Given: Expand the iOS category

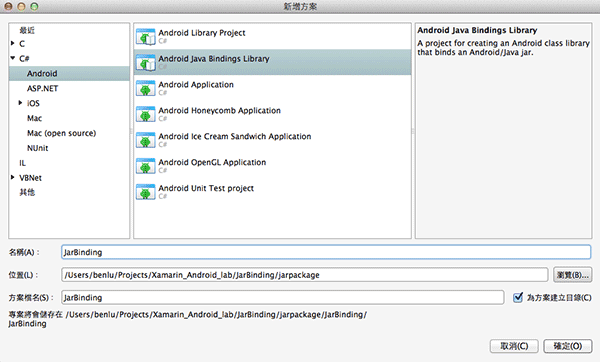Looking at the screenshot, I should coord(20,103).
